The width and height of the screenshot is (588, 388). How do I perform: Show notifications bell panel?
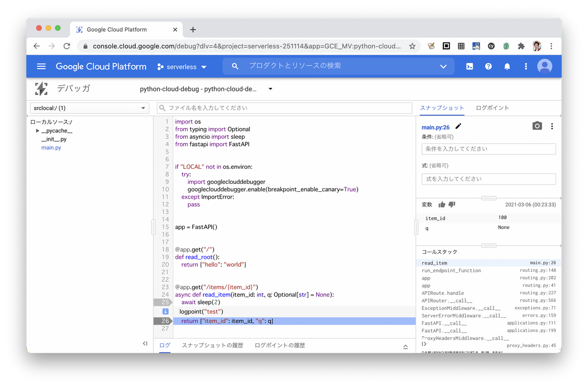point(507,66)
